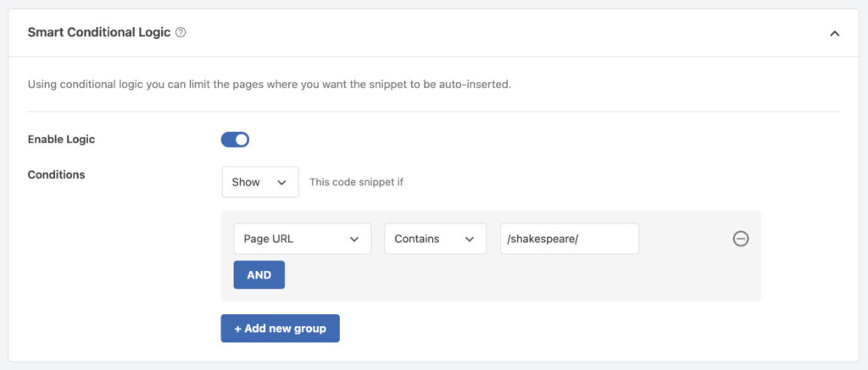
Task: Open the Contains operator dropdown
Action: (435, 239)
